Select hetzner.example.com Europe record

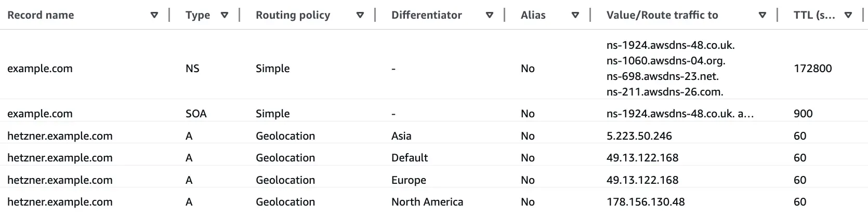[60, 180]
